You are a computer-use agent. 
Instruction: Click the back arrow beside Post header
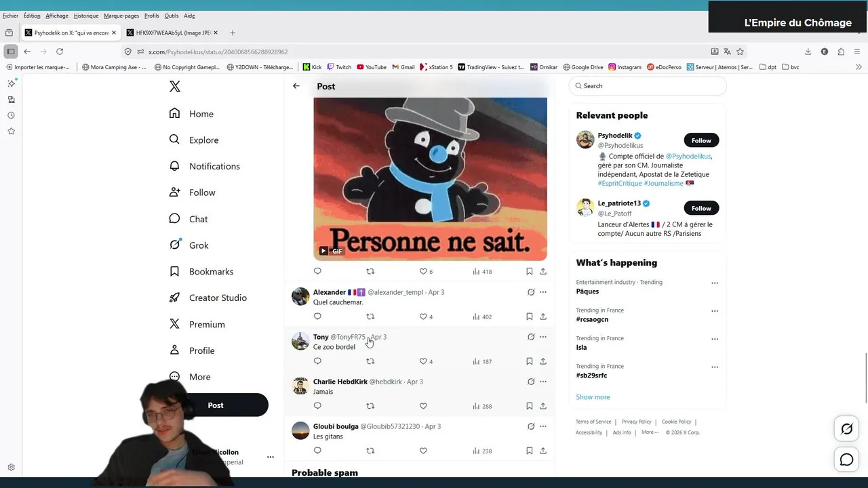tap(296, 86)
